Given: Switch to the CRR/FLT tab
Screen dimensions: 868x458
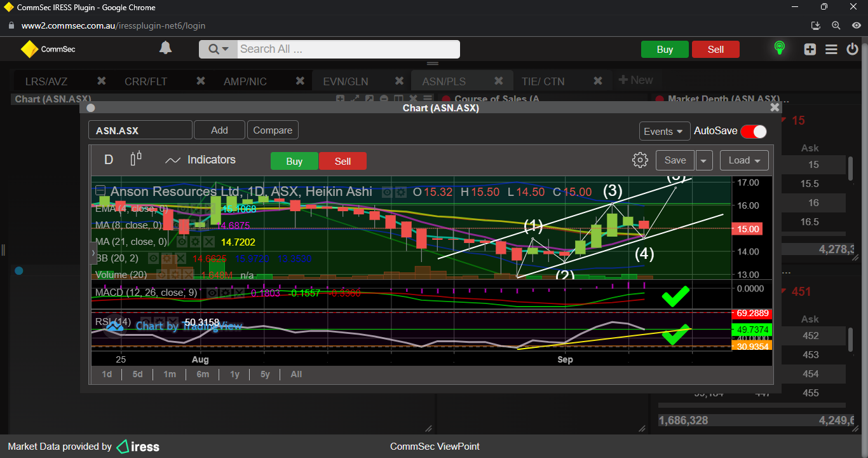Looking at the screenshot, I should tap(146, 81).
